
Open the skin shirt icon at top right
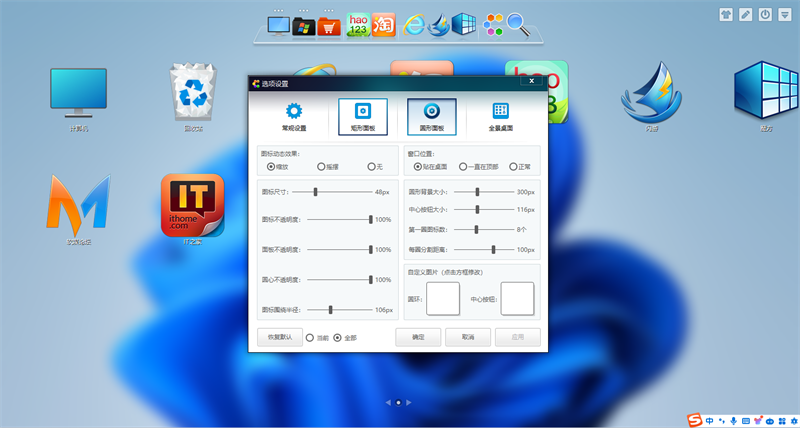coord(726,14)
